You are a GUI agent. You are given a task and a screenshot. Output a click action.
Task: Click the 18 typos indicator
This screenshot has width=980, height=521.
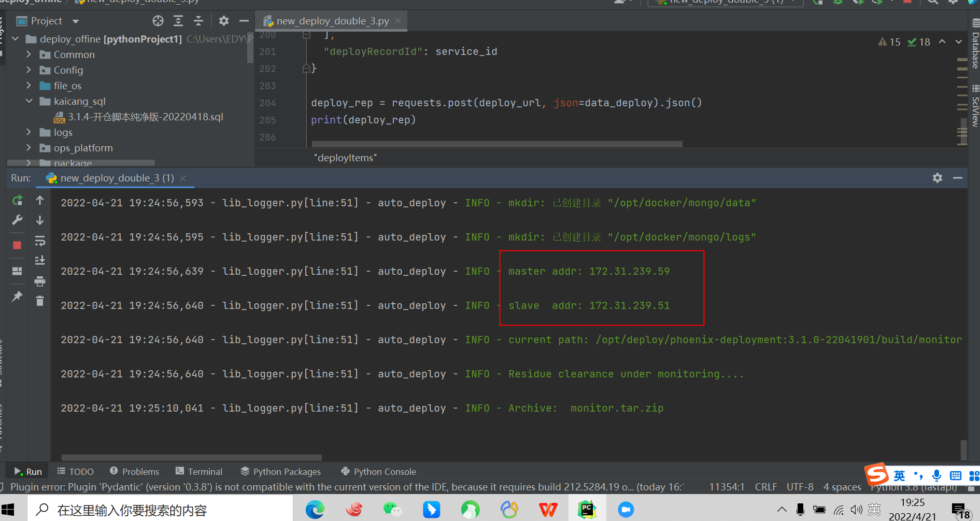coord(919,42)
